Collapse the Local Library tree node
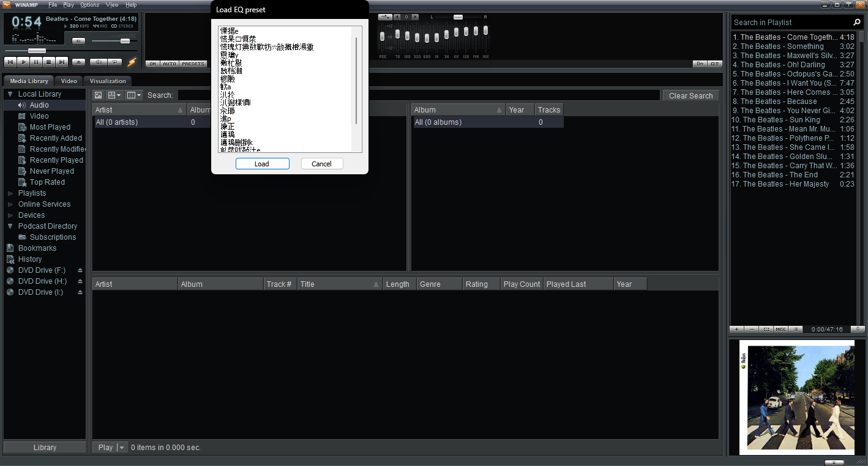The width and height of the screenshot is (868, 466). [10, 94]
